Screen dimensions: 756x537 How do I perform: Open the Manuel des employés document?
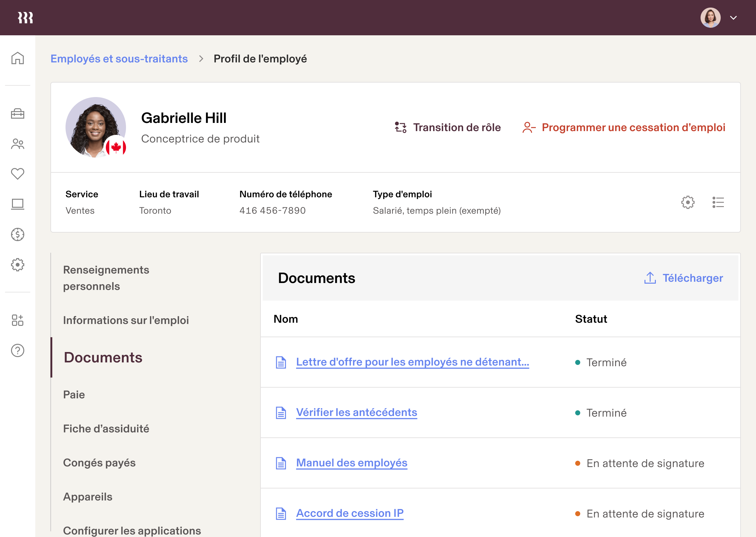click(352, 463)
